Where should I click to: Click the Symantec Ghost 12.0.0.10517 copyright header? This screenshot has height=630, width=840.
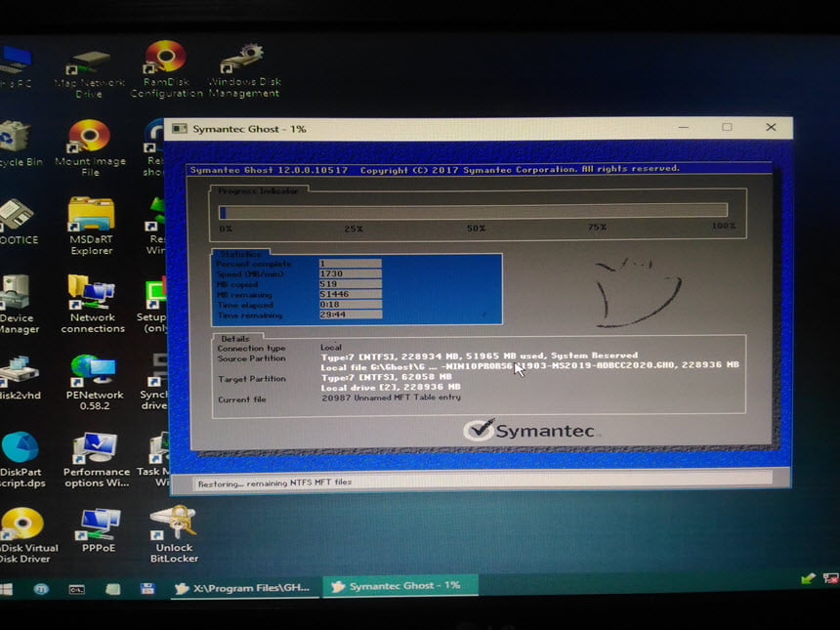tap(435, 170)
